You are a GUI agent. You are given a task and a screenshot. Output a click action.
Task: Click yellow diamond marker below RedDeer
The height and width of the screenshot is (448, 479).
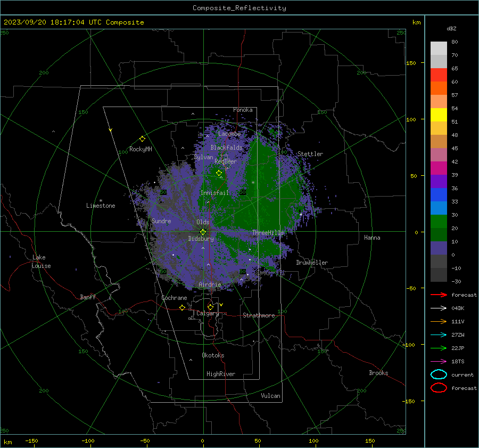point(219,173)
